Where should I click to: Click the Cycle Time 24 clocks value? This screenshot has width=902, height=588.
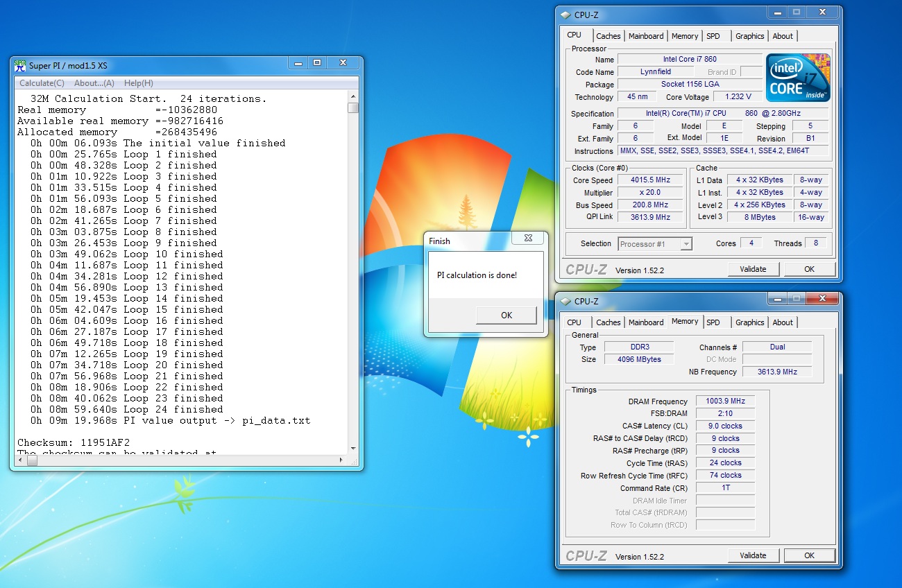coord(724,463)
